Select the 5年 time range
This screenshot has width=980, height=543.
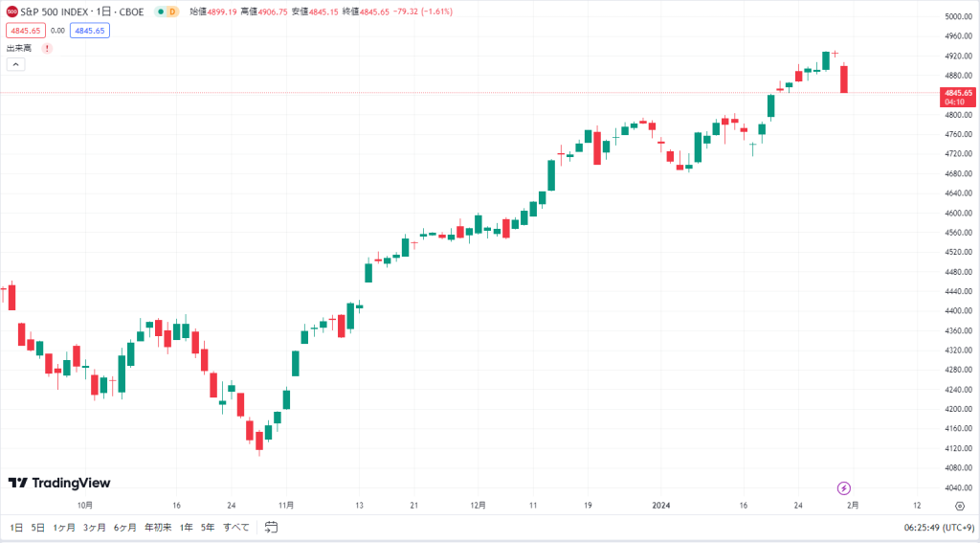click(208, 528)
